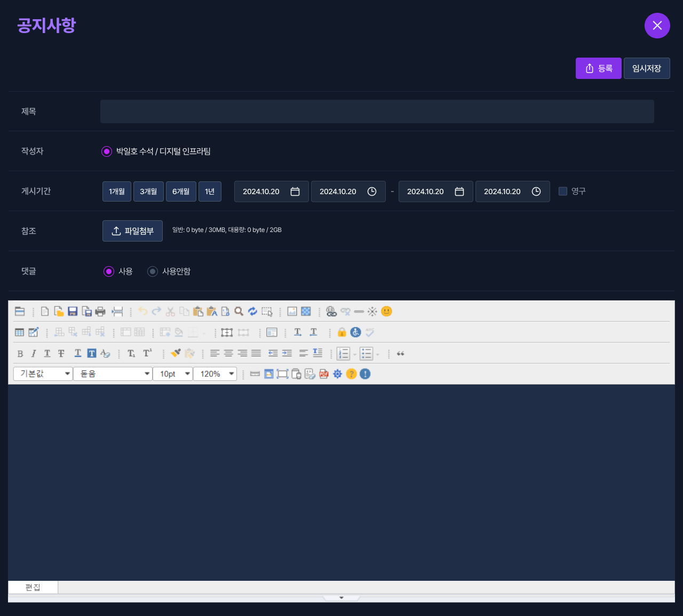Insert an emoticon with the smiley icon
The width and height of the screenshot is (683, 616).
coord(387,311)
